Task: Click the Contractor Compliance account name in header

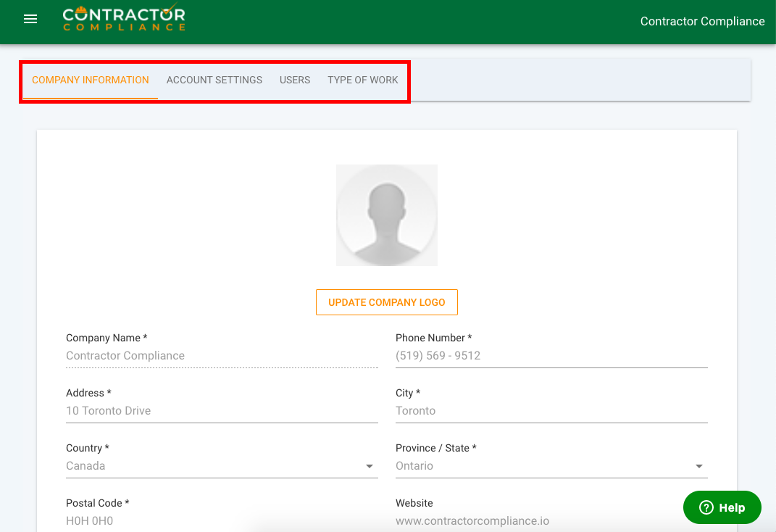Action: pos(702,22)
